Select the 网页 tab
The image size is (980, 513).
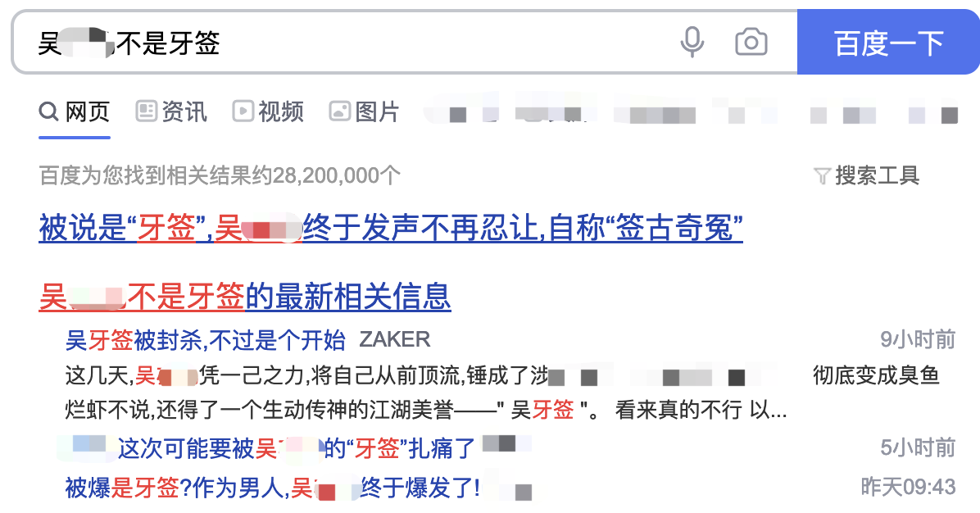click(75, 112)
